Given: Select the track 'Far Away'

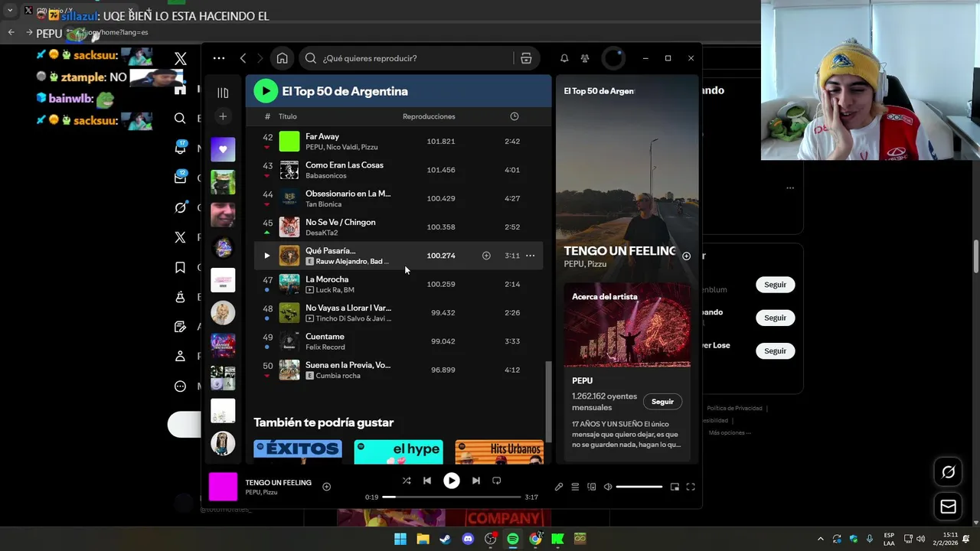Looking at the screenshot, I should point(322,136).
